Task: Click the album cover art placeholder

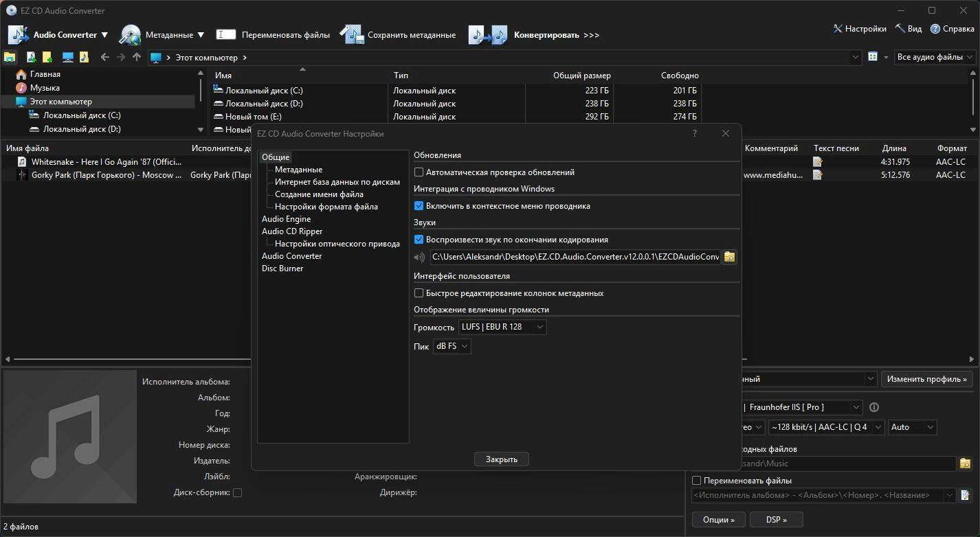Action: coord(70,437)
